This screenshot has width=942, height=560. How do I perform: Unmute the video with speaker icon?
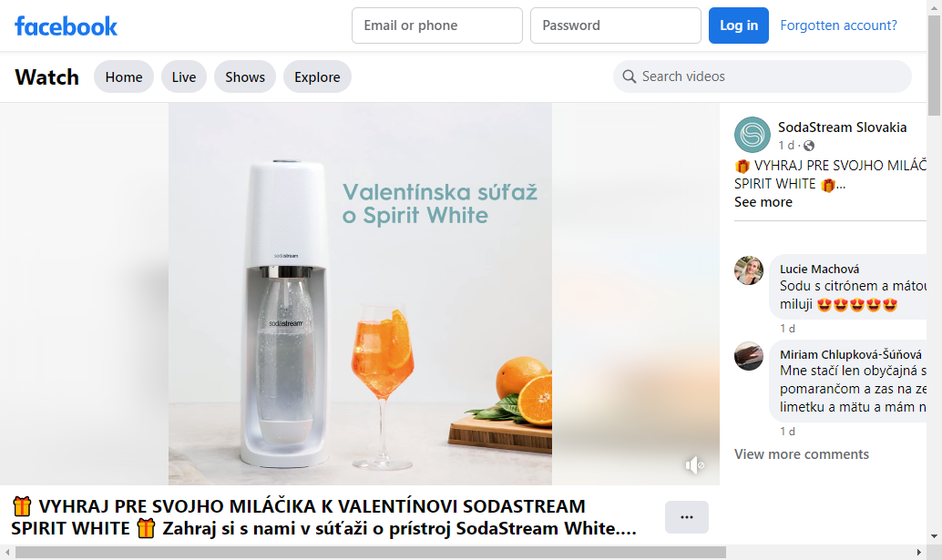[x=694, y=465]
